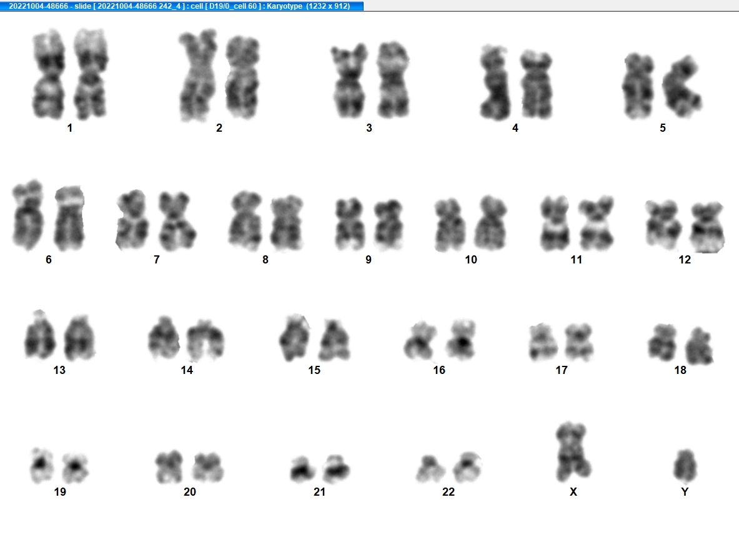Select the chromosome 15 pair image
The width and height of the screenshot is (739, 560).
pyautogui.click(x=314, y=338)
